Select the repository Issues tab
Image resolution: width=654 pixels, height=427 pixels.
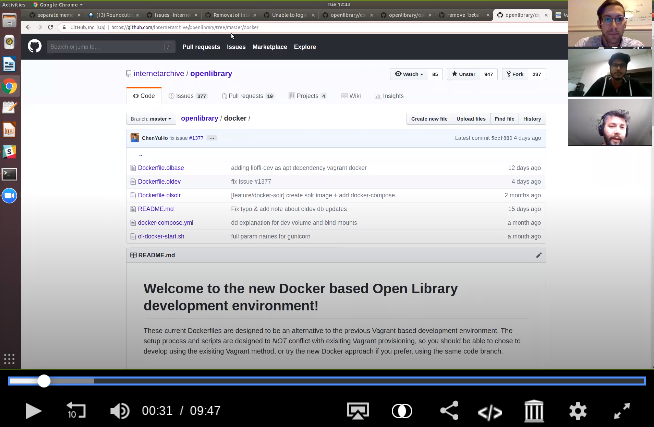point(188,96)
